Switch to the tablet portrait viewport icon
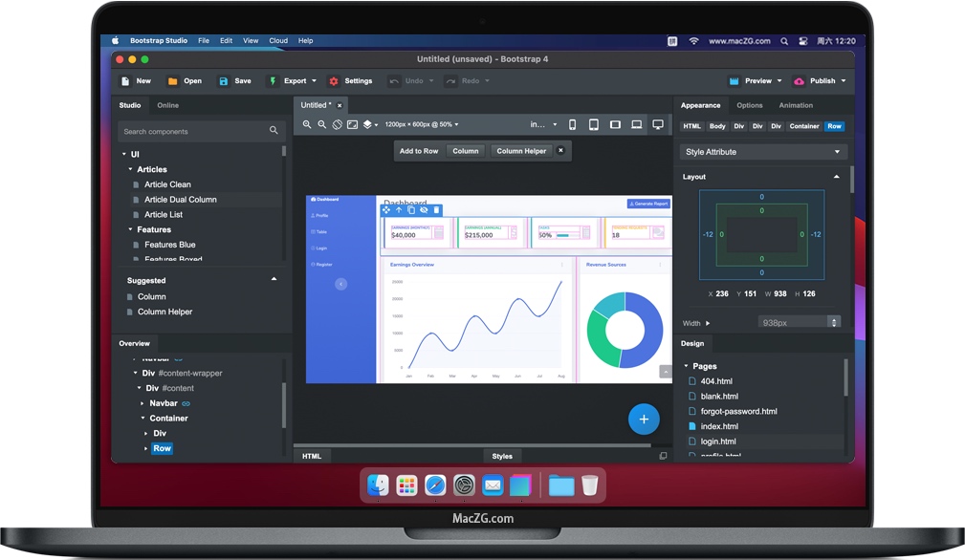The image size is (965, 560). pos(594,124)
